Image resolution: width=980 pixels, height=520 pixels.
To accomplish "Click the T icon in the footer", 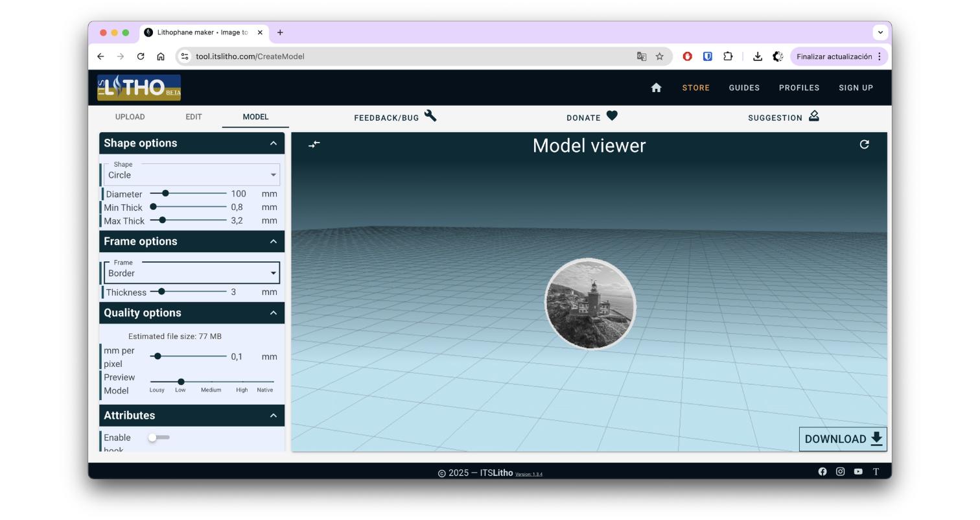I will click(876, 471).
